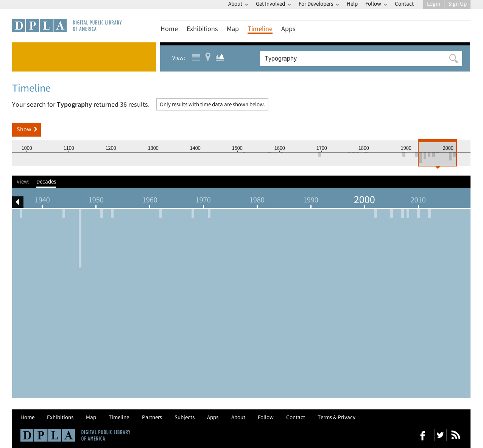Open the For Developers dropdown
This screenshot has width=483, height=448.
pos(319,4)
